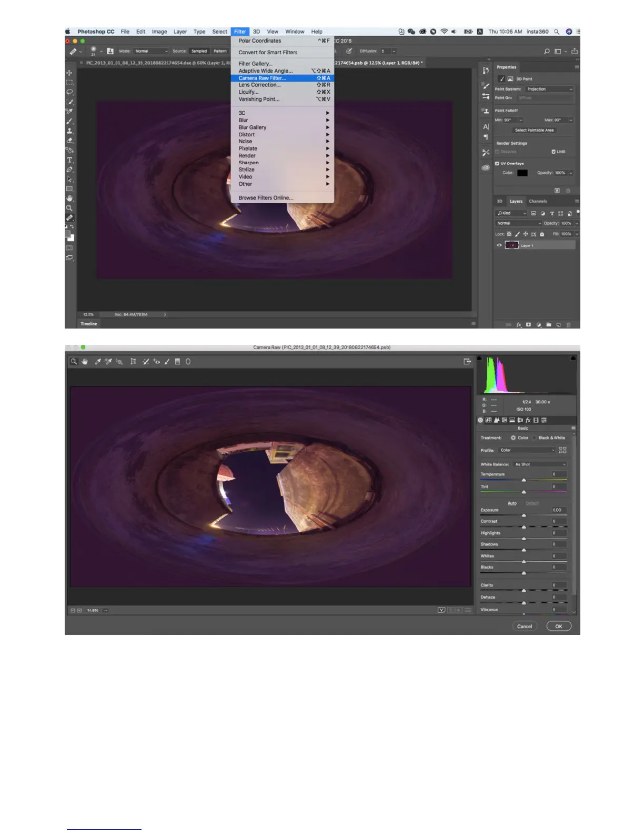Expand the Distort filter submenu
Image resolution: width=644 pixels, height=834 pixels.
[x=247, y=135]
